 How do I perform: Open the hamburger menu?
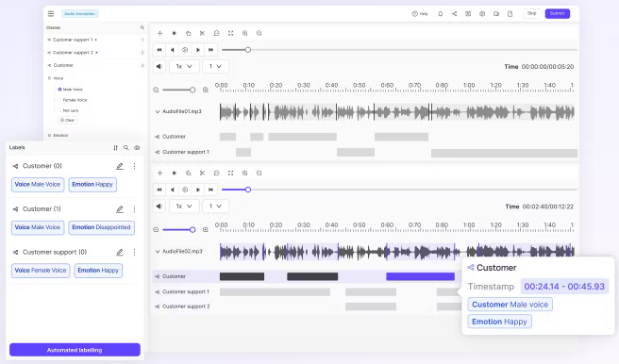point(51,14)
